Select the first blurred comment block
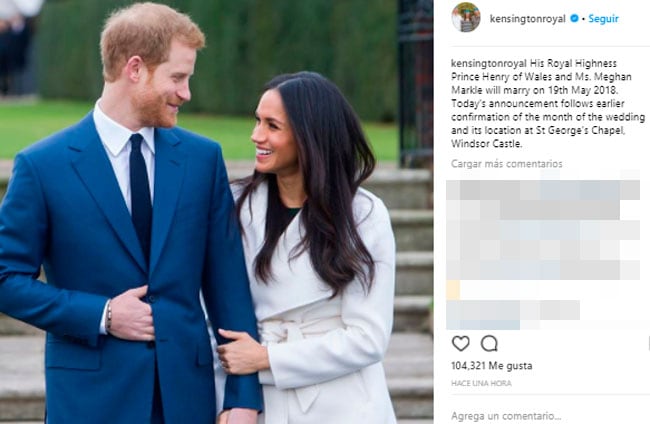 [543, 200]
